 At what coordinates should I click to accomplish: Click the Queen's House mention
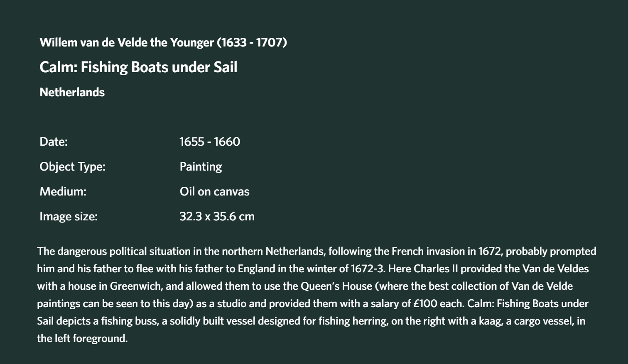click(336, 286)
